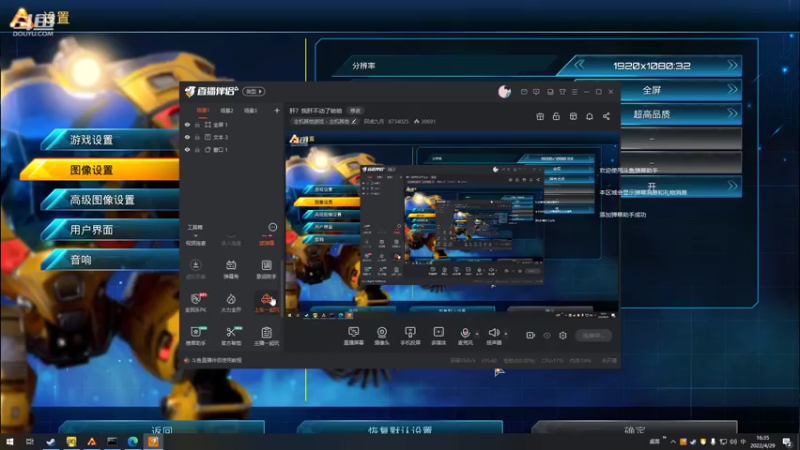Click the gift box icon beside the unlock icon
The width and height of the screenshot is (800, 450).
[x=540, y=116]
